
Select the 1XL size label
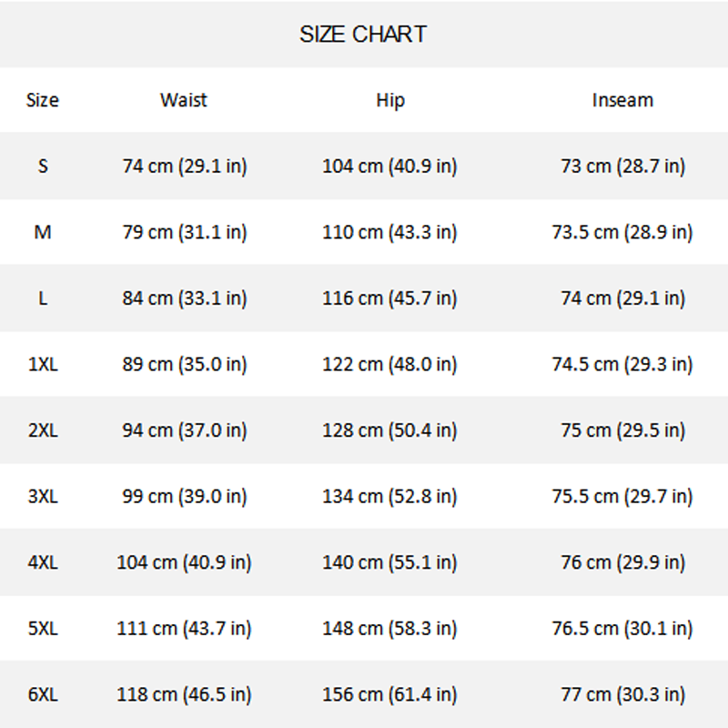tap(43, 364)
